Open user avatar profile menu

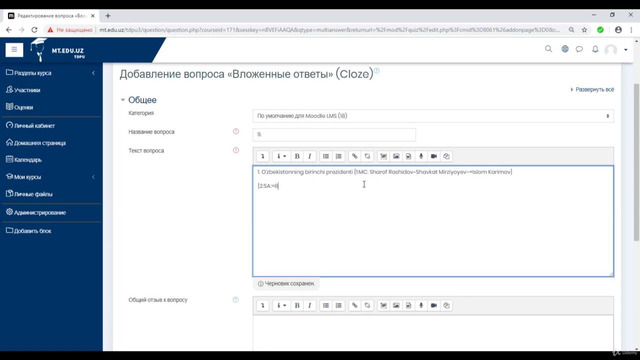click(x=611, y=50)
